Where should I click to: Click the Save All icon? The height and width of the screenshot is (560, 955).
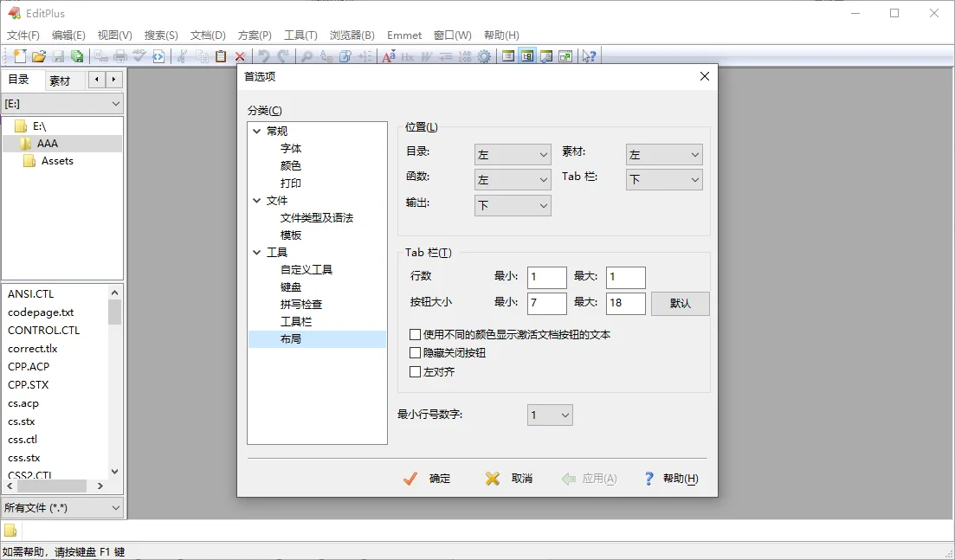pyautogui.click(x=77, y=56)
